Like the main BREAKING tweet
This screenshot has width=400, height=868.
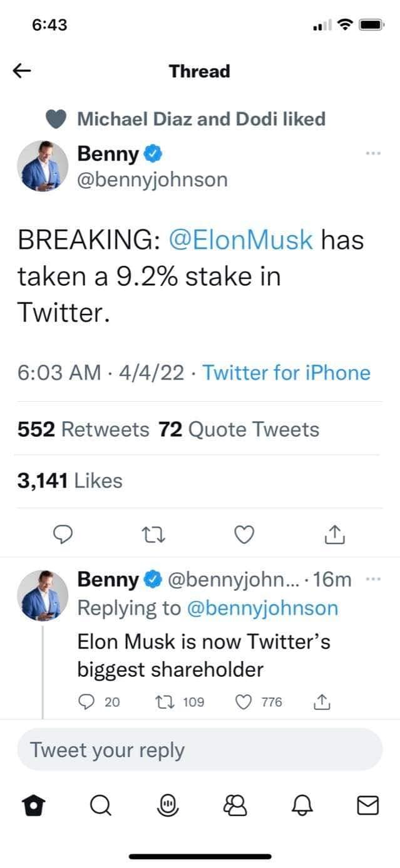(x=244, y=534)
